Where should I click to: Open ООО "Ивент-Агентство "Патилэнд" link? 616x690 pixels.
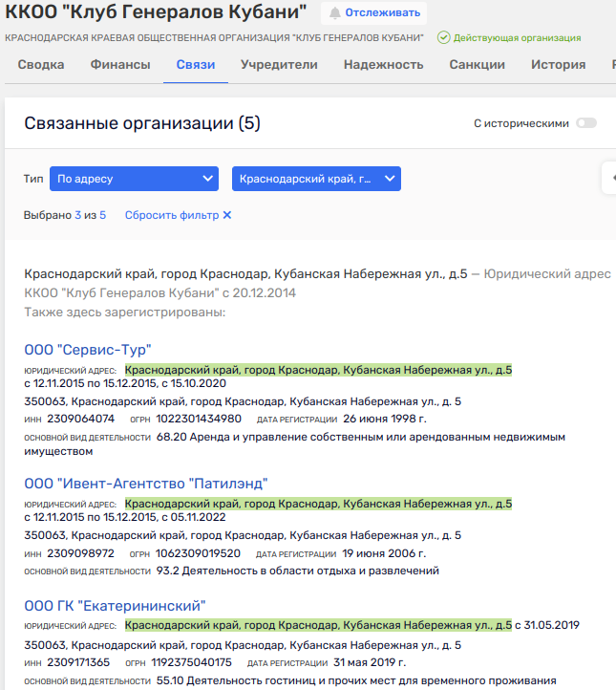(x=146, y=484)
